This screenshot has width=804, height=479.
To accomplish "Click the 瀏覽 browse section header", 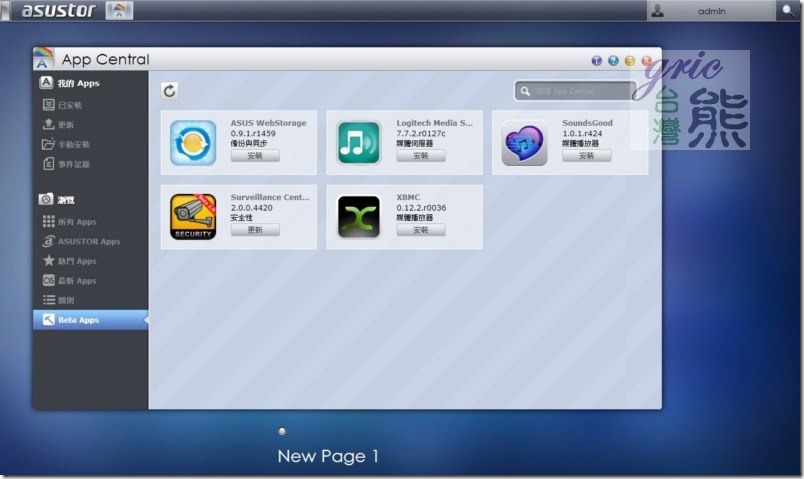I will [x=56, y=199].
